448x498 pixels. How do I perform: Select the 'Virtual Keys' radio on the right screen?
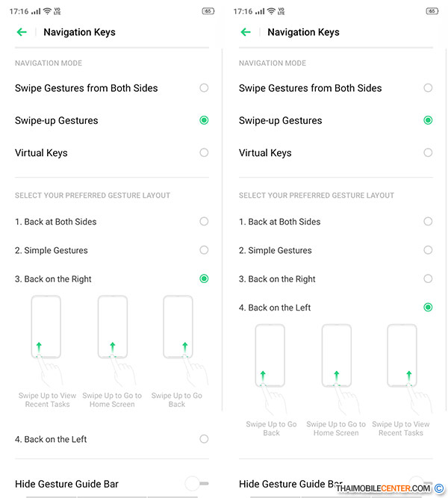(428, 152)
